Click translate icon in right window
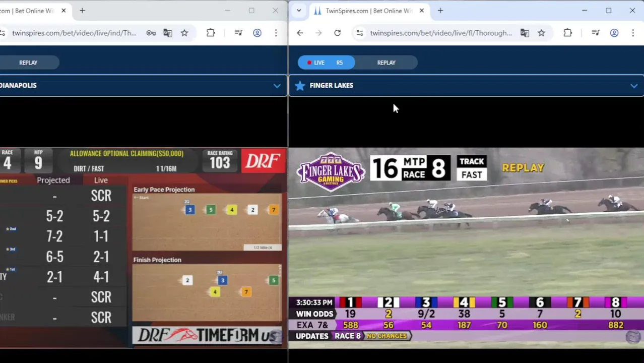 pyautogui.click(x=525, y=33)
